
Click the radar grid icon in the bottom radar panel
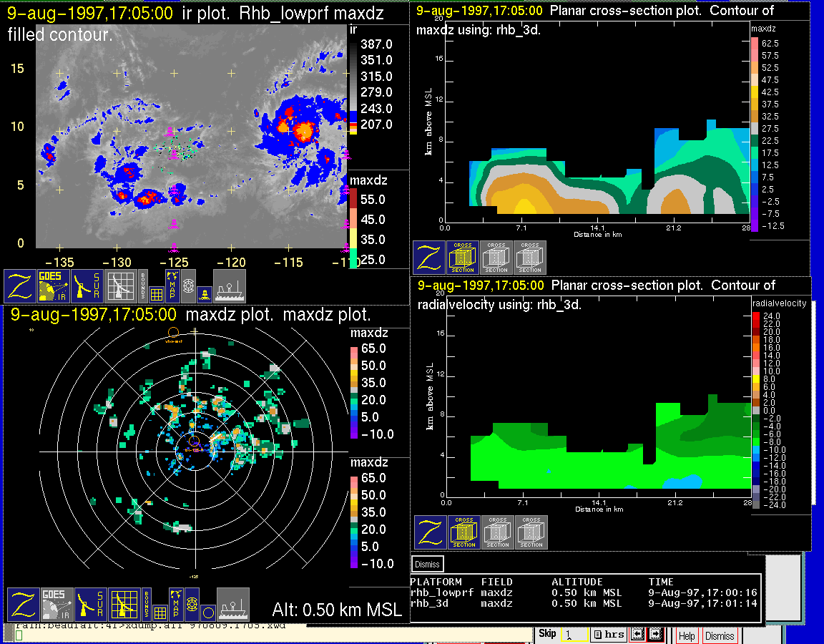123,605
